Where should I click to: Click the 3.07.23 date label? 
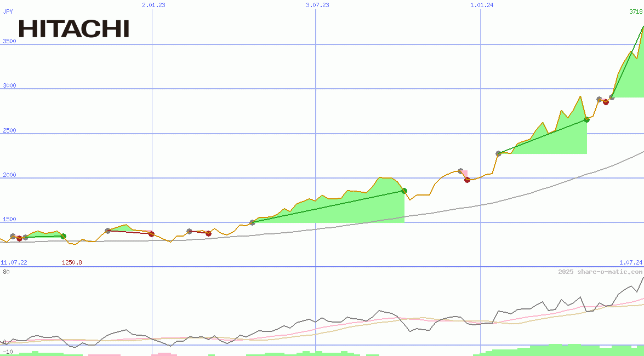317,5
